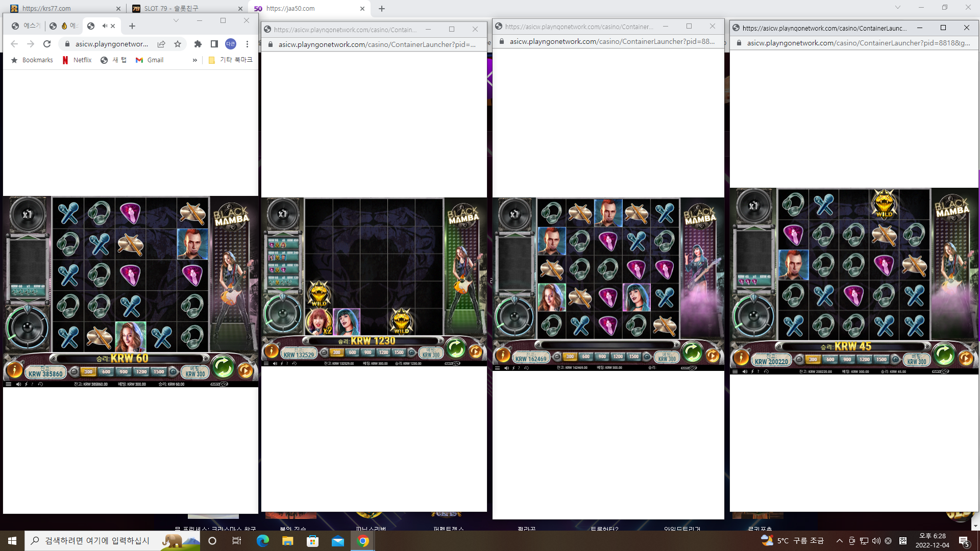Screen dimensions: 980x551
Task: Open the Chrome profile avatar
Action: pyautogui.click(x=231, y=44)
